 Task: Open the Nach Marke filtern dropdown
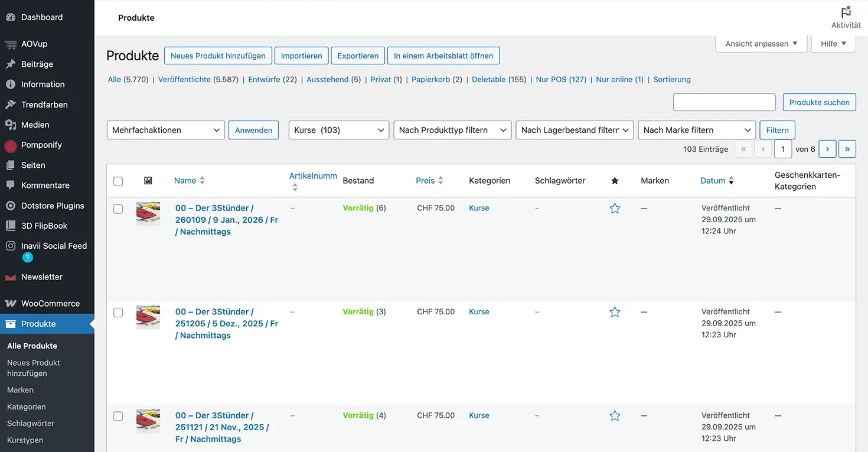pyautogui.click(x=697, y=130)
